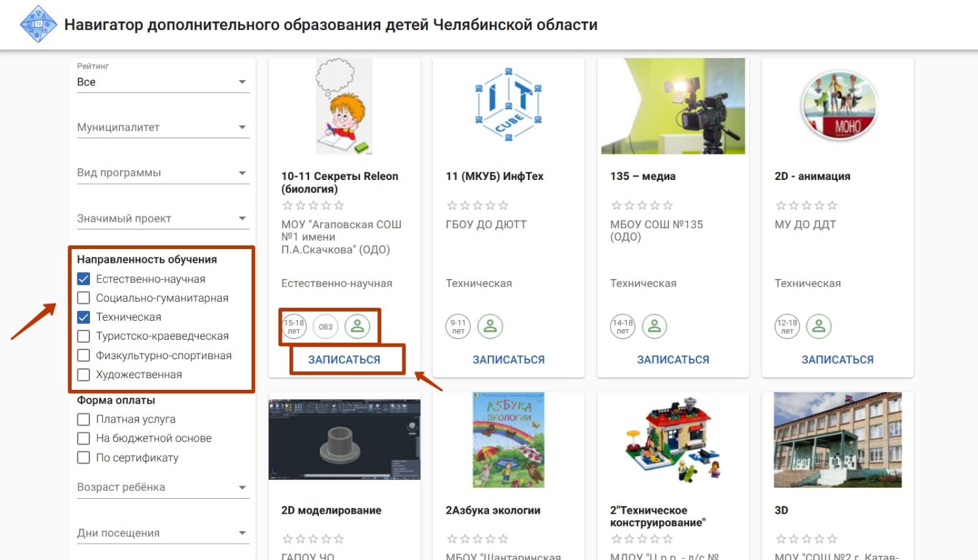Expand the Рейтинг filter dropdown
This screenshot has width=978, height=560.
coord(162,82)
